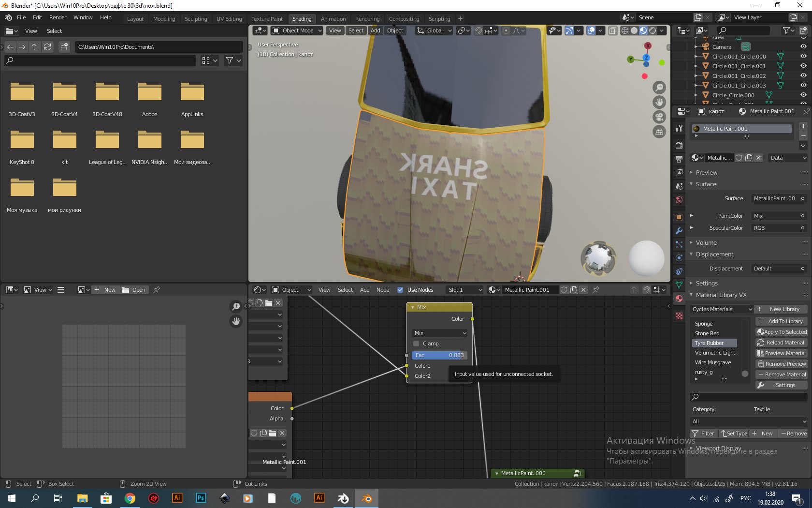Refresh the file browser listing
The image size is (812, 508).
47,47
